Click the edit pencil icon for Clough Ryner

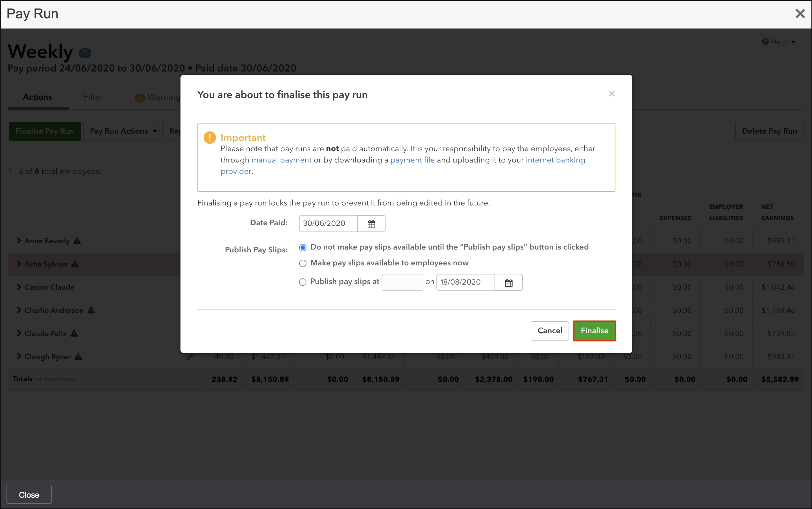[190, 357]
